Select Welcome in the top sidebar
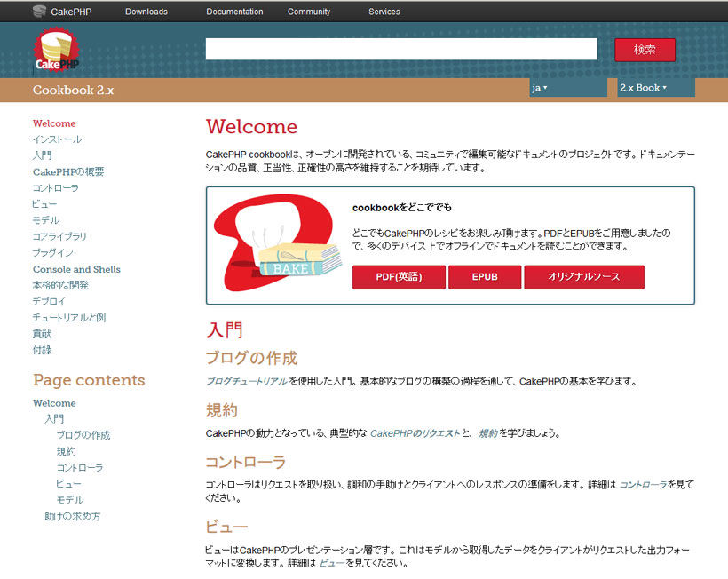The width and height of the screenshot is (728, 579). click(x=54, y=123)
